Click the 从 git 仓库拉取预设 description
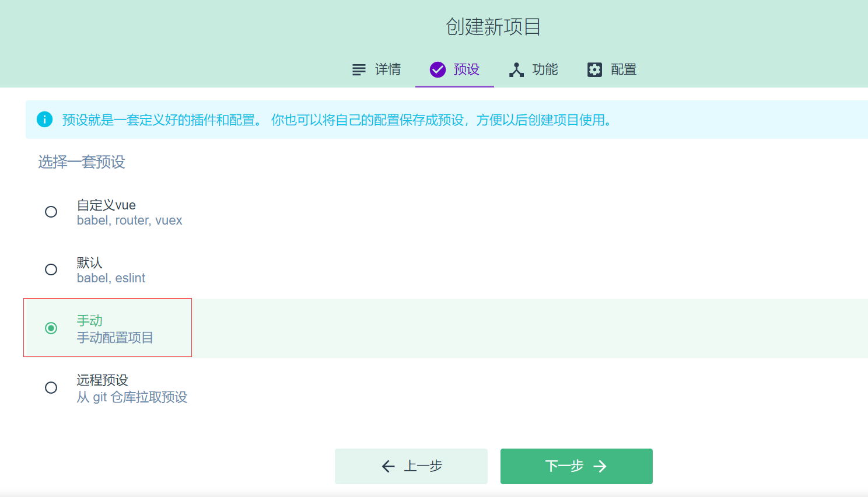Image resolution: width=868 pixels, height=497 pixels. pos(131,397)
